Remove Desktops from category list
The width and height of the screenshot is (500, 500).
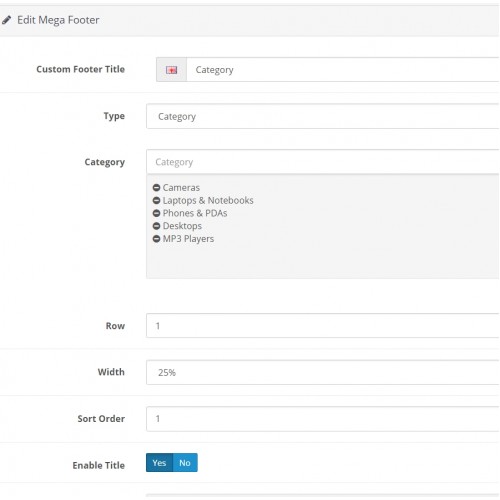click(x=156, y=226)
